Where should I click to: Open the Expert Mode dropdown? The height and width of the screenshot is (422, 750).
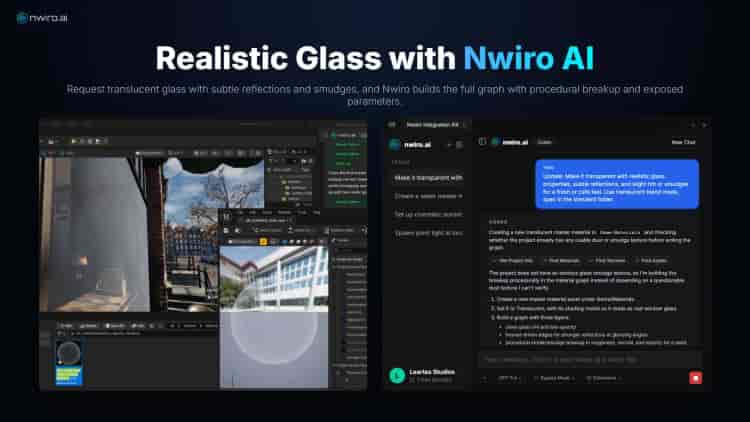[555, 378]
